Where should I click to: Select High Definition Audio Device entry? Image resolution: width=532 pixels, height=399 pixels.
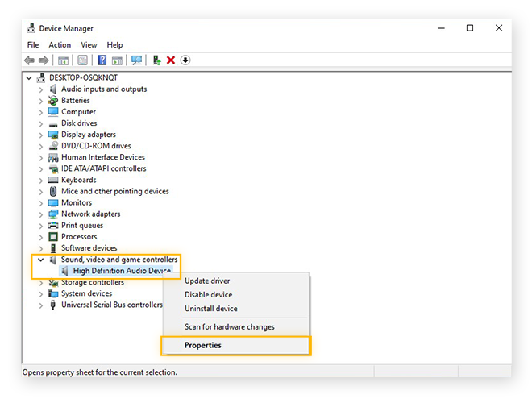point(122,271)
